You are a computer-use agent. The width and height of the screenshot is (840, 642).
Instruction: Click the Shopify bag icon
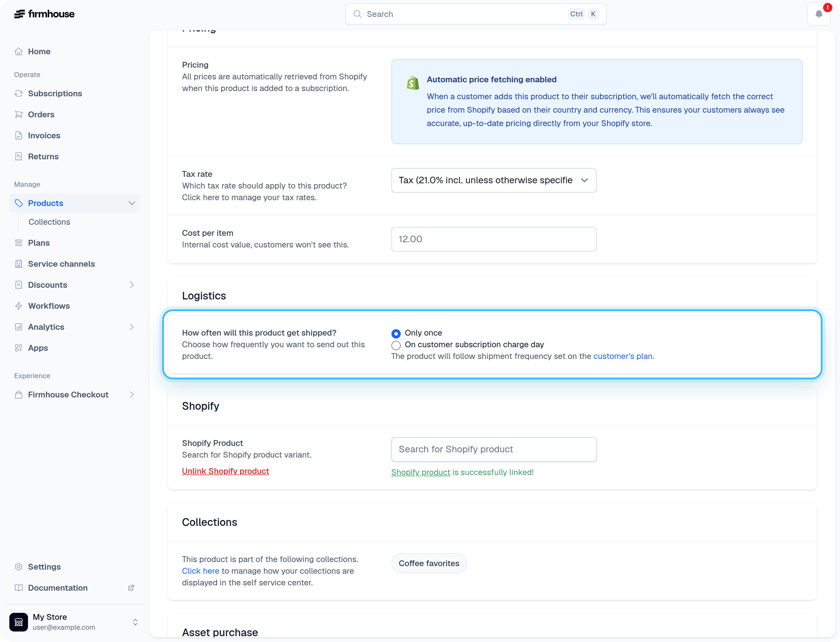[412, 83]
